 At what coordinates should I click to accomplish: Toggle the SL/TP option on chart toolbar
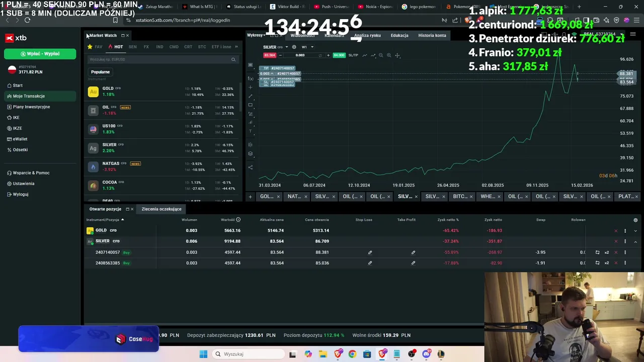point(353,55)
